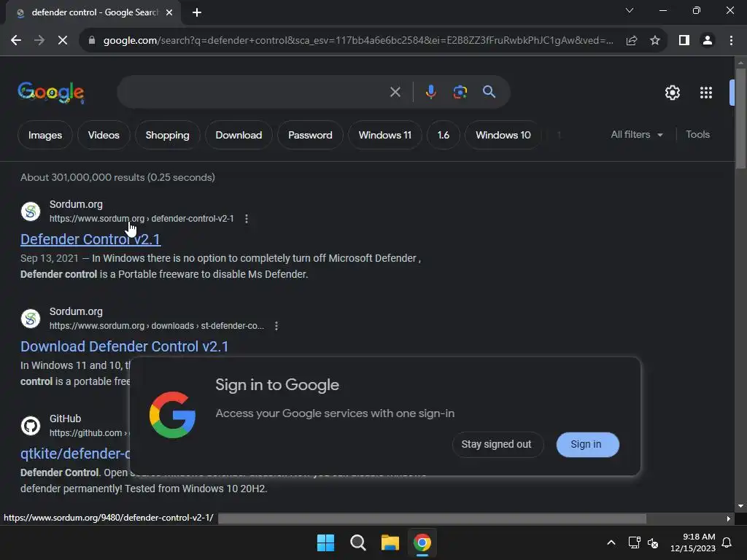Image resolution: width=747 pixels, height=560 pixels.
Task: Click GitHub site favicon
Action: [31, 426]
